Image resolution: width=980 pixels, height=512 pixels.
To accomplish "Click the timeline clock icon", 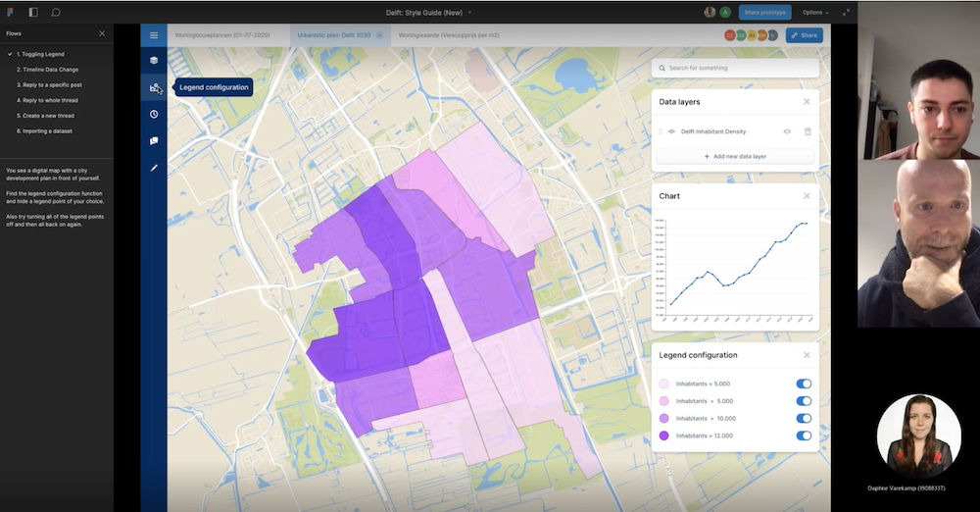I will 154,115.
